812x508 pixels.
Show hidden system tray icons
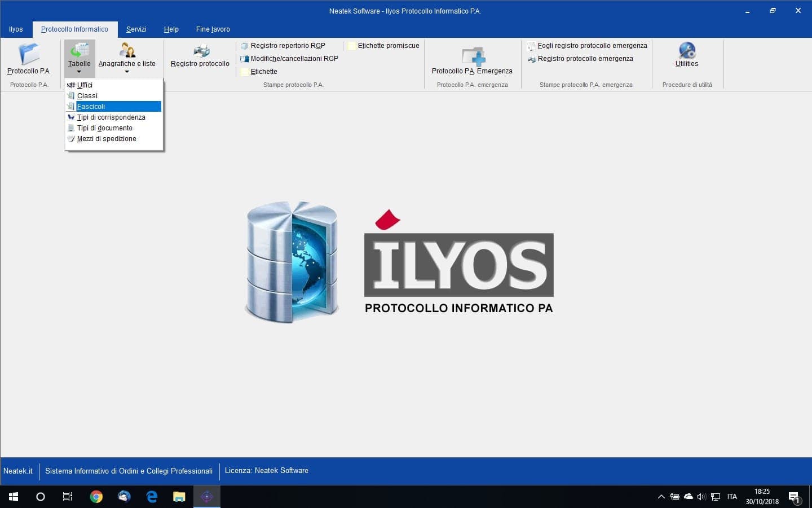(x=661, y=497)
